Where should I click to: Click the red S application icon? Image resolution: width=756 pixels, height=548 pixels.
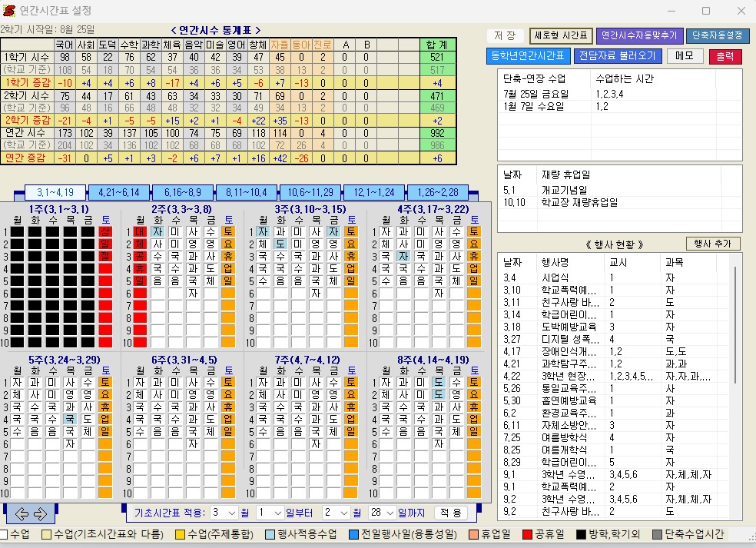click(x=8, y=10)
